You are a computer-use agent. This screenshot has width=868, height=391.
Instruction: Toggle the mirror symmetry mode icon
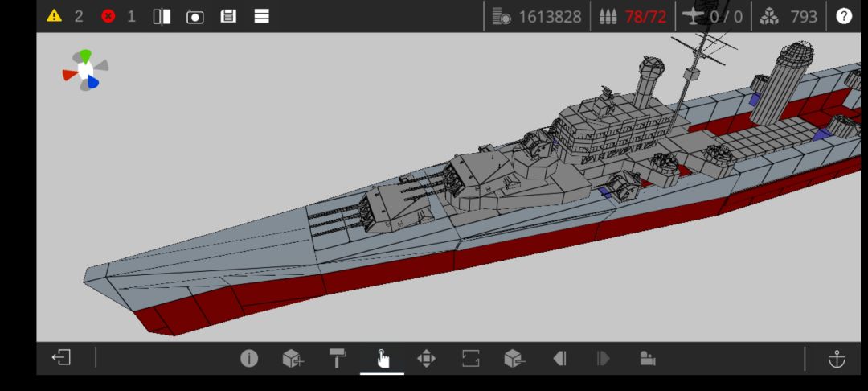pyautogui.click(x=162, y=16)
